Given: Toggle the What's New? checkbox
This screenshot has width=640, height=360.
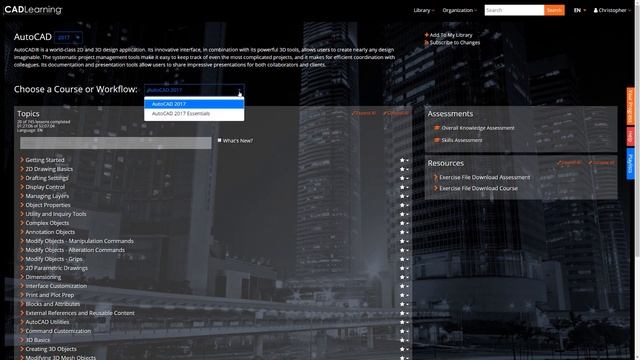Looking at the screenshot, I should tap(220, 140).
